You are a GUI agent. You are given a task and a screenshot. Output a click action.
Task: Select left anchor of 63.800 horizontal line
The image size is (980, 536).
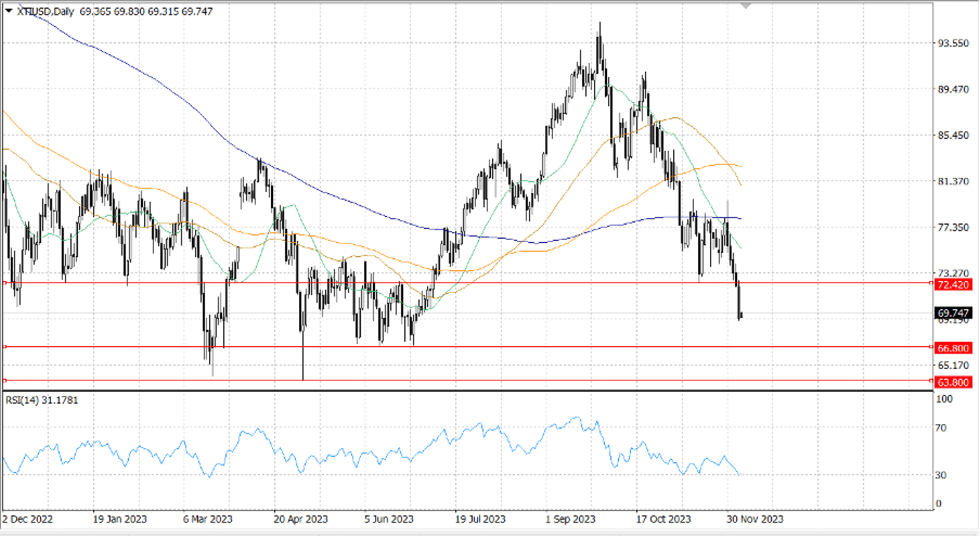pos(5,380)
